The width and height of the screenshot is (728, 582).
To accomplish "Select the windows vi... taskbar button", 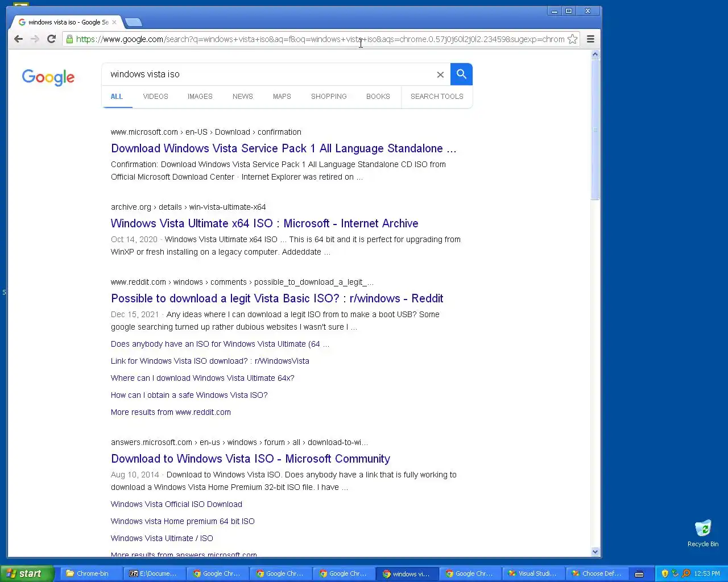I will (x=407, y=573).
